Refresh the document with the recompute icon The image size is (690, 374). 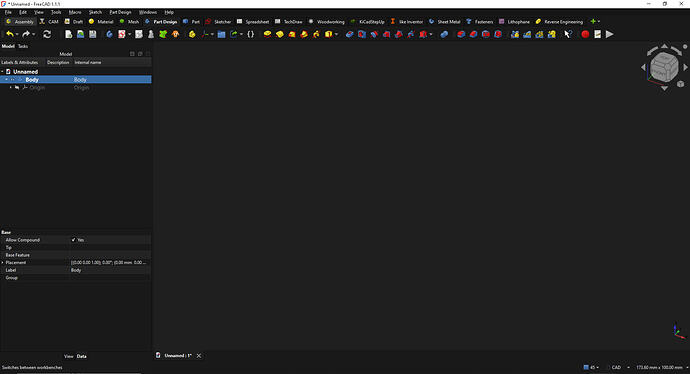click(47, 34)
